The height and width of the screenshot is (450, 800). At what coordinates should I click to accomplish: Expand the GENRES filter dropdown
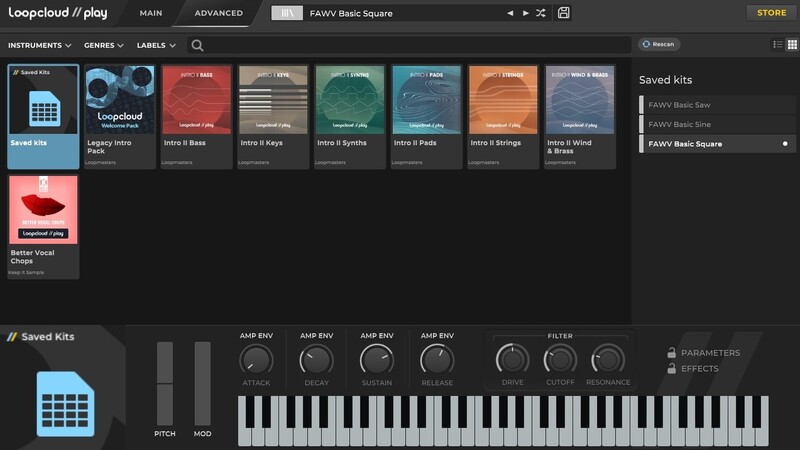(104, 45)
